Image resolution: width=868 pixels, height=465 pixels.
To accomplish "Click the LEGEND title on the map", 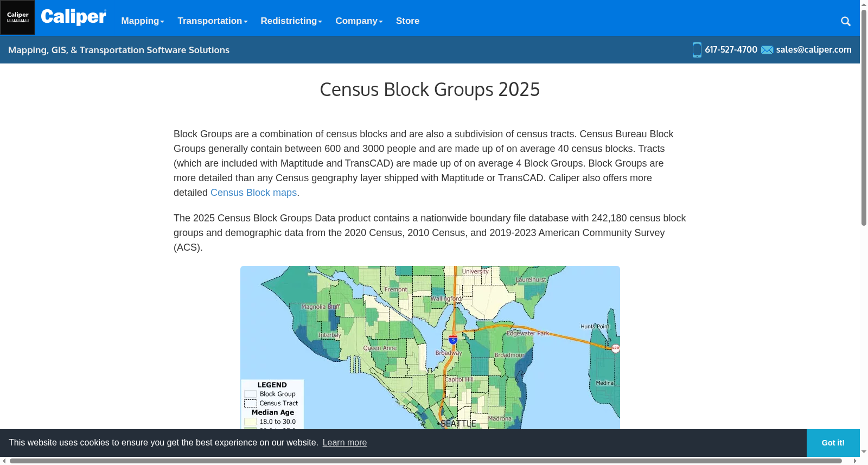I will pyautogui.click(x=272, y=385).
